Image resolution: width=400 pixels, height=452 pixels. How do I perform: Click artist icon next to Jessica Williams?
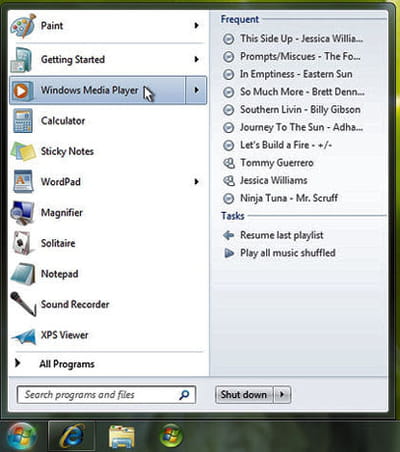click(229, 181)
